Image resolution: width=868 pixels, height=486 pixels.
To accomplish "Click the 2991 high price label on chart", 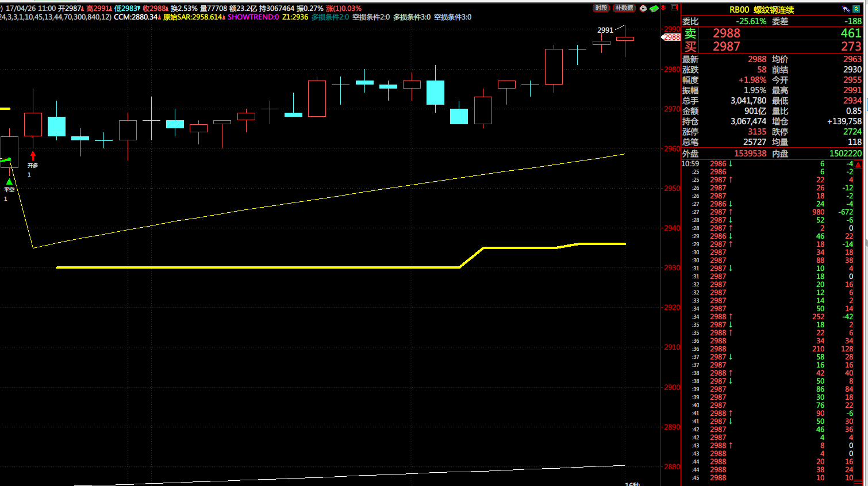I will pyautogui.click(x=605, y=30).
